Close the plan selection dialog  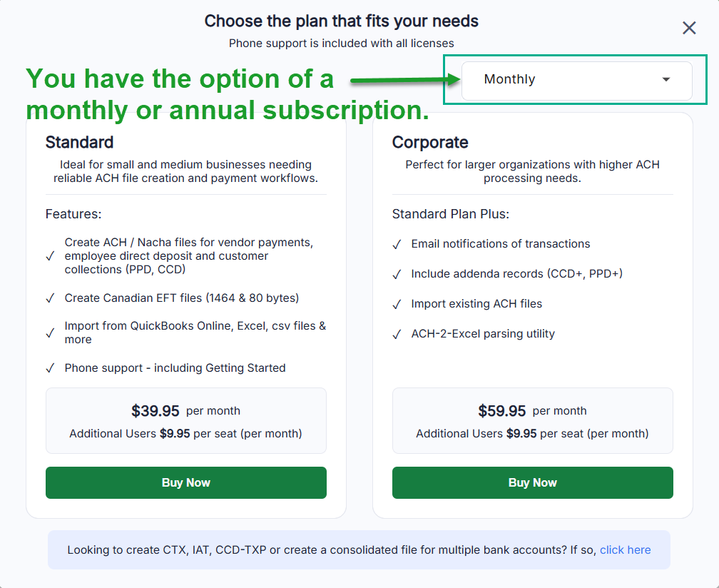tap(689, 28)
